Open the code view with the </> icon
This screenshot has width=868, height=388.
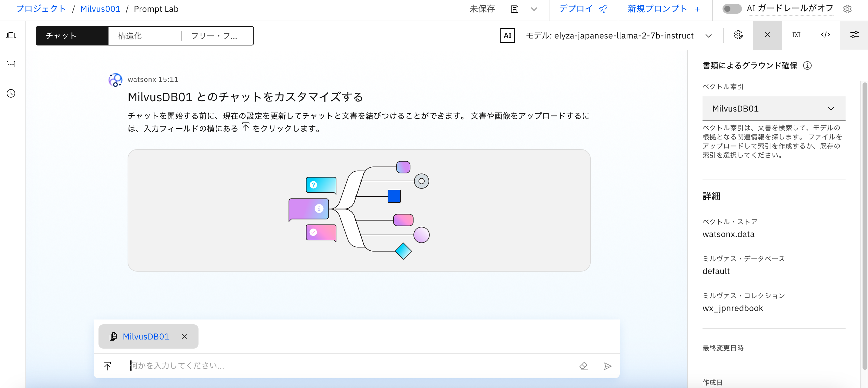[825, 35]
